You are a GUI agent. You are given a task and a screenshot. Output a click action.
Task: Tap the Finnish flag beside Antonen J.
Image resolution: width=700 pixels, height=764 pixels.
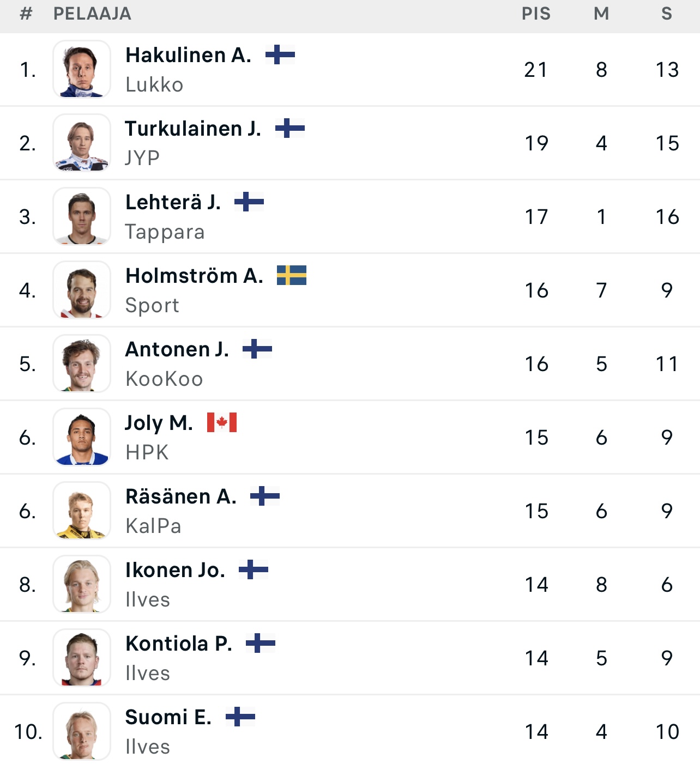[257, 349]
